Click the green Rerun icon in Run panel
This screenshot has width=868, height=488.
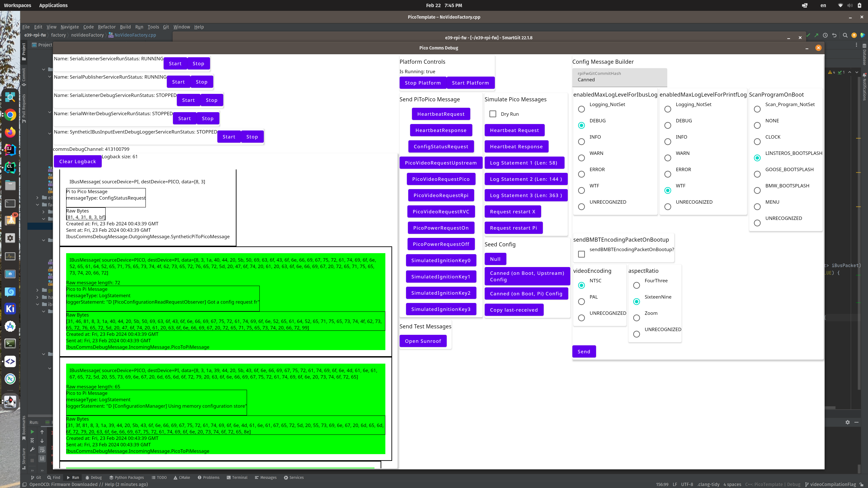click(x=32, y=432)
